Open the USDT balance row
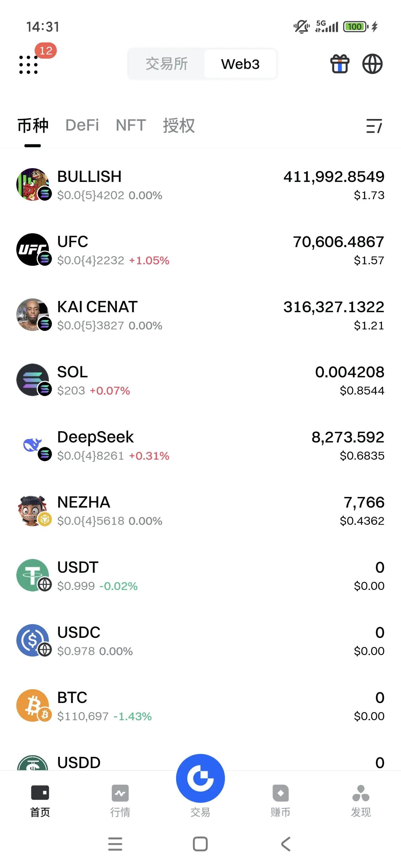401x868 pixels. pyautogui.click(x=200, y=576)
